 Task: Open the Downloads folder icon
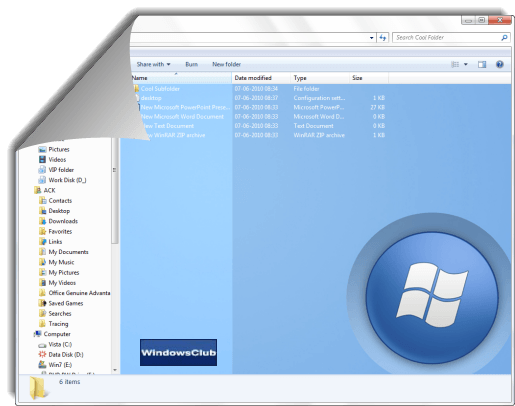(x=42, y=221)
